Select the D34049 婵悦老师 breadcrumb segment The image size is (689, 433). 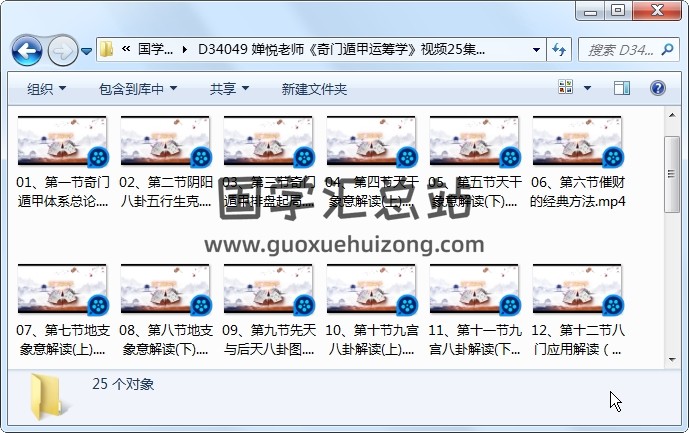point(341,49)
